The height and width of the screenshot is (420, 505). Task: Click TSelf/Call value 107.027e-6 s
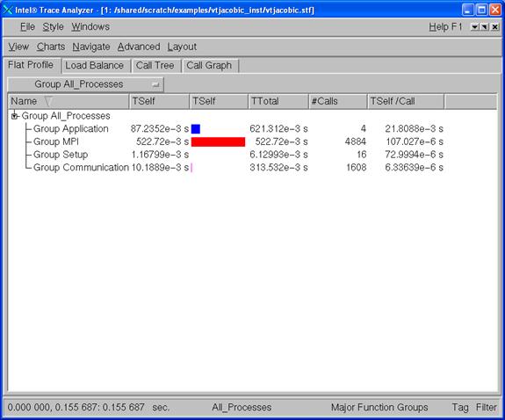[415, 141]
